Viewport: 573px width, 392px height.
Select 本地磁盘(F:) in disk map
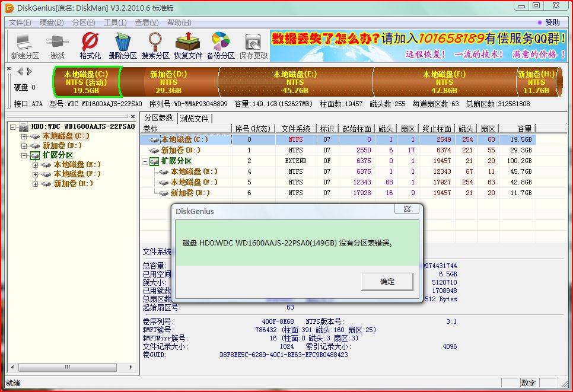444,82
